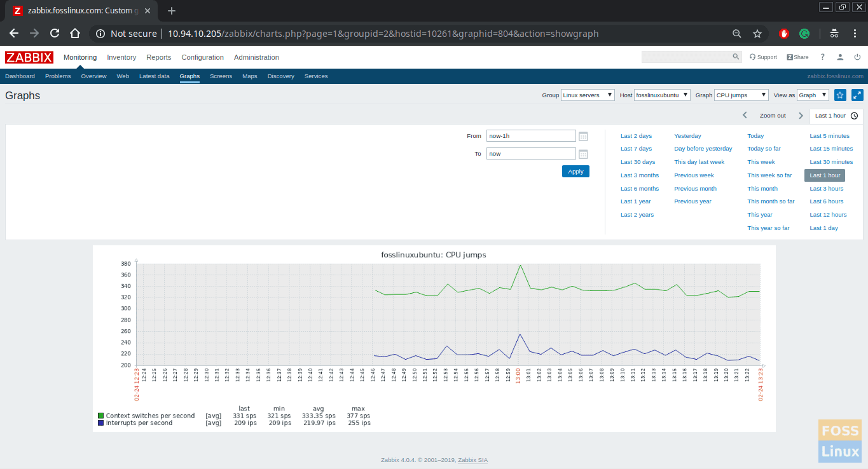
Task: Go to the Dashboard submenu
Action: [20, 76]
